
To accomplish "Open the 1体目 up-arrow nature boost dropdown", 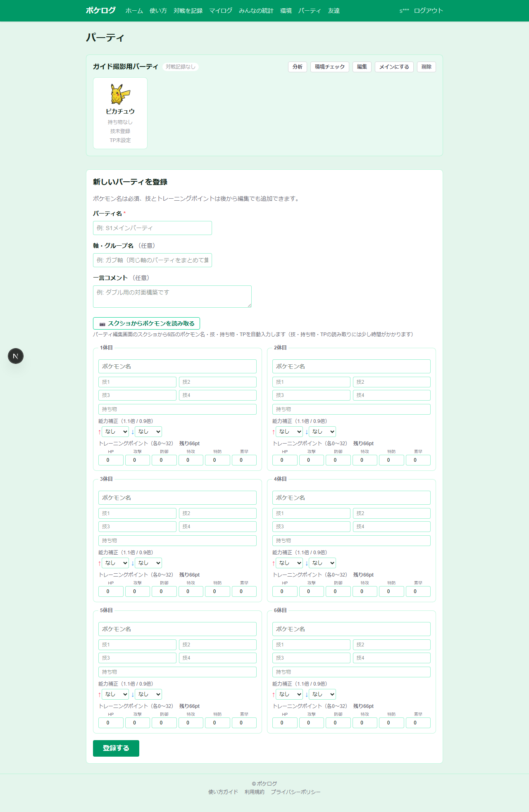I will tap(115, 432).
